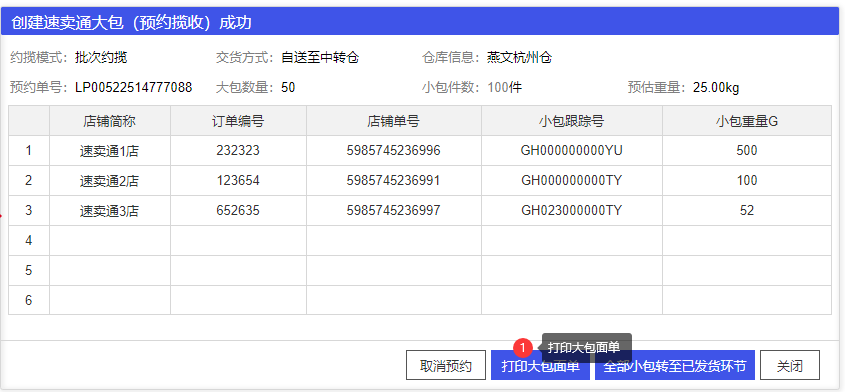Select shop cell 速卖通2店
This screenshot has height=392, width=845.
coord(110,181)
